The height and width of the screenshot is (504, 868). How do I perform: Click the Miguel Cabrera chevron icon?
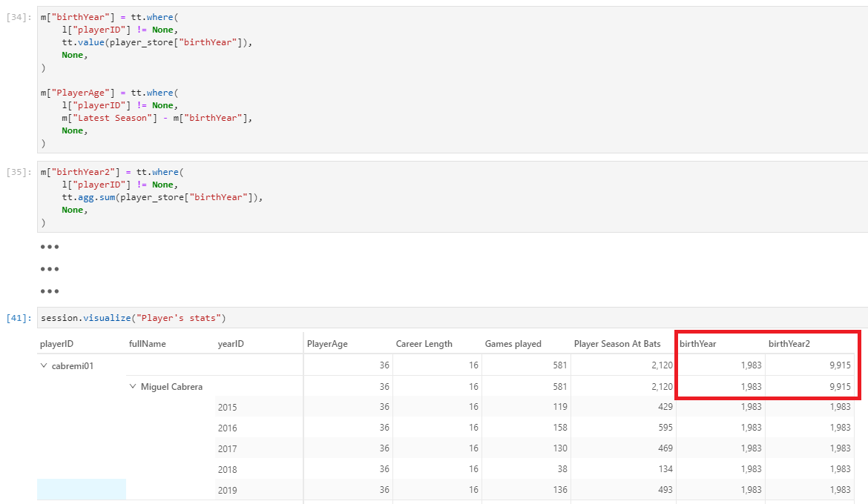coord(133,386)
